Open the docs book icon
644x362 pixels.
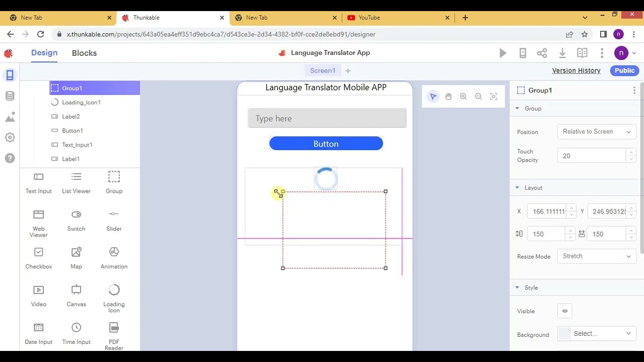pos(582,53)
